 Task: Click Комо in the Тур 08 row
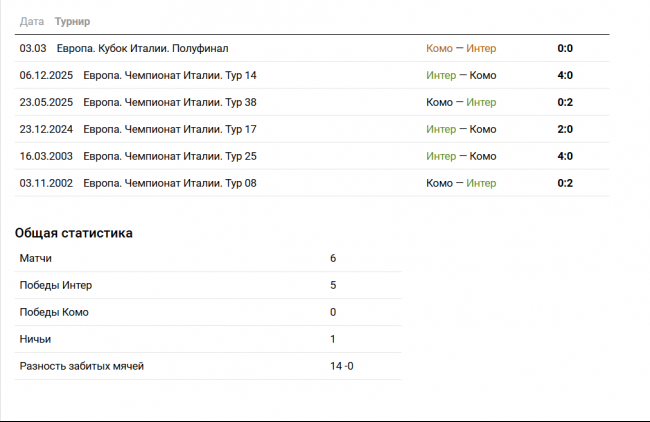439,183
